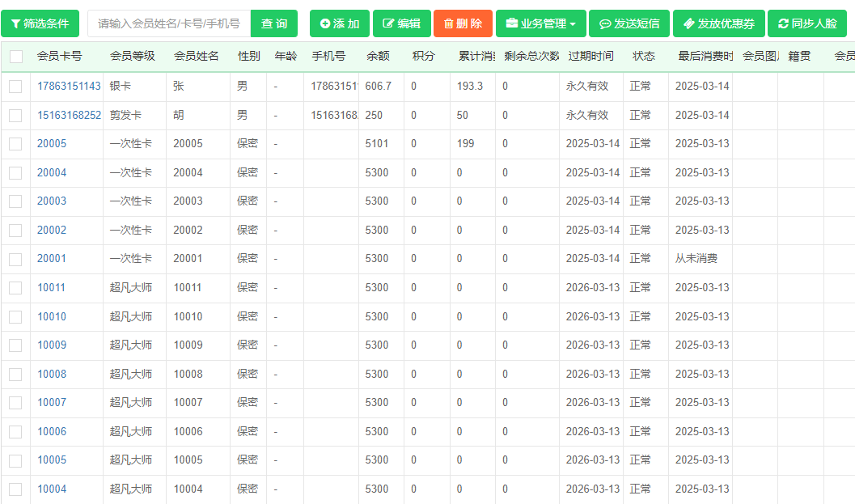855x504 pixels.
Task: Sort by the 余额 column header
Action: pyautogui.click(x=378, y=56)
